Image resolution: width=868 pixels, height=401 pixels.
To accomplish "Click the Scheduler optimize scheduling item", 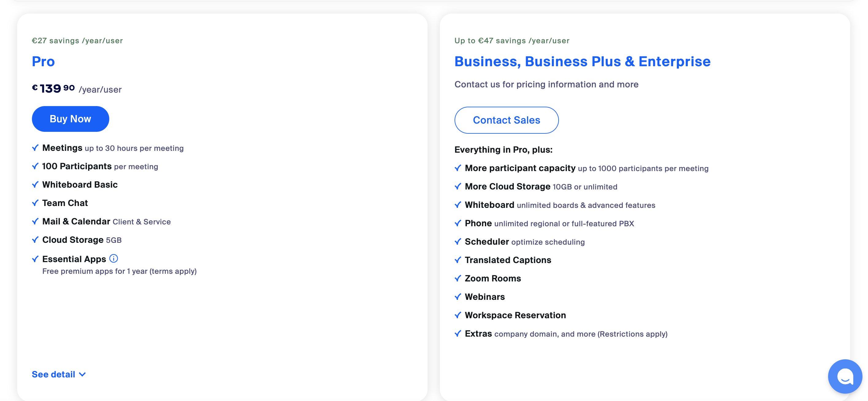I will click(x=524, y=242).
